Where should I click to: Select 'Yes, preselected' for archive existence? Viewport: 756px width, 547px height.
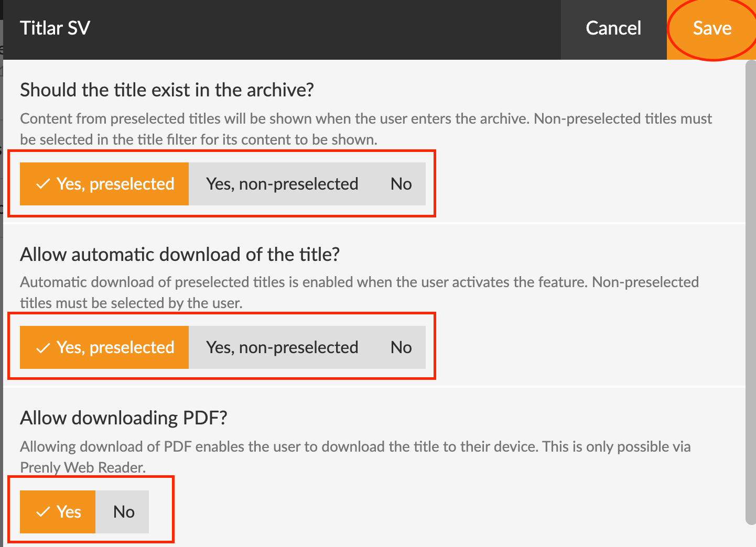click(x=104, y=184)
